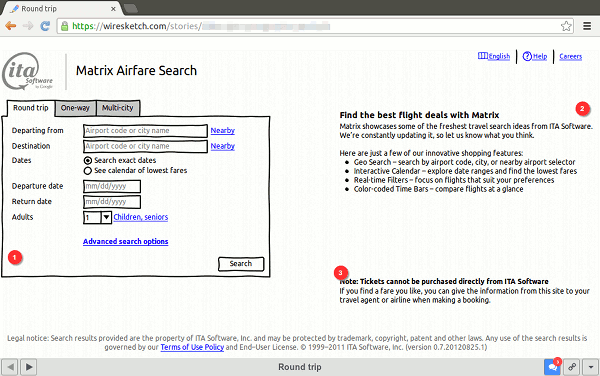Click the link chain icon in bottom bar

point(572,367)
